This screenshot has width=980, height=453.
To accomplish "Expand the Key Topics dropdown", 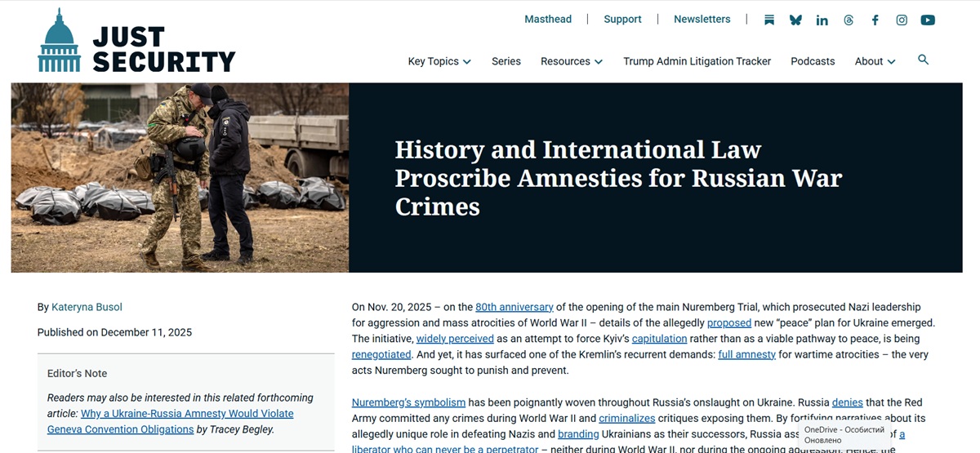I will tap(439, 61).
